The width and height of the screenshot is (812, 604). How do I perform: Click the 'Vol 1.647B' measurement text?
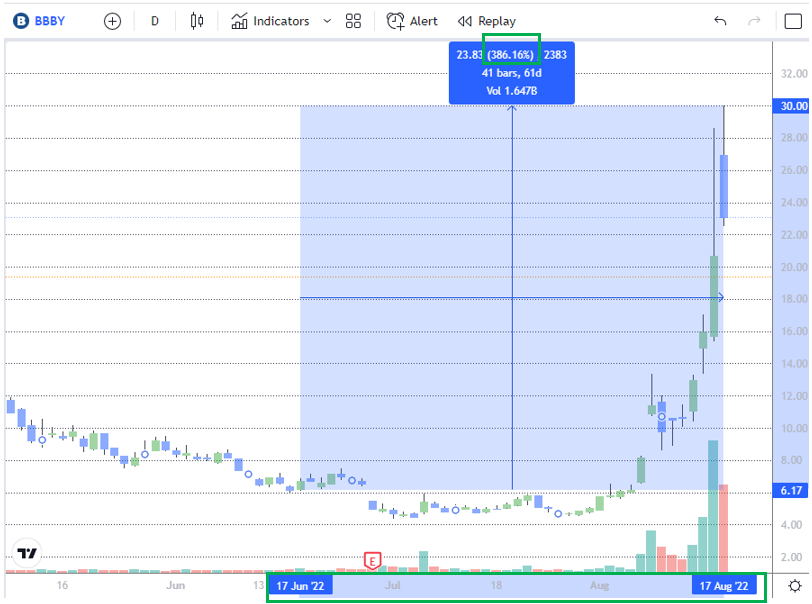(512, 91)
